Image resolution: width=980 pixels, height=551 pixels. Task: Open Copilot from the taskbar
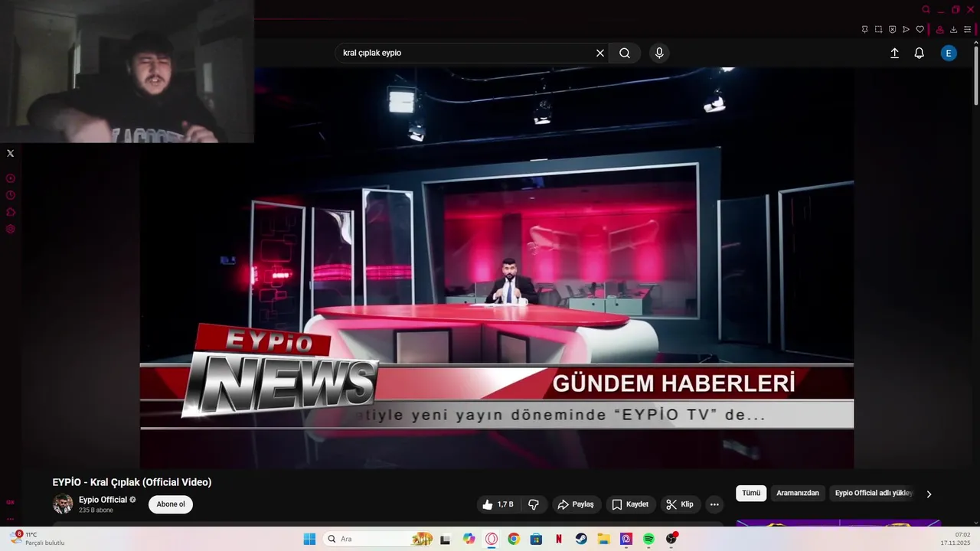click(x=469, y=539)
